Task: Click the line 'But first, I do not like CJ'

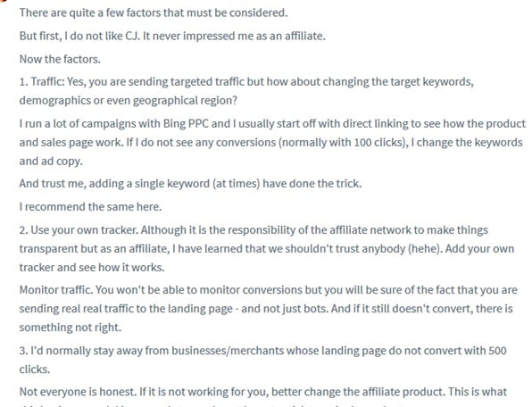Action: tap(172, 36)
